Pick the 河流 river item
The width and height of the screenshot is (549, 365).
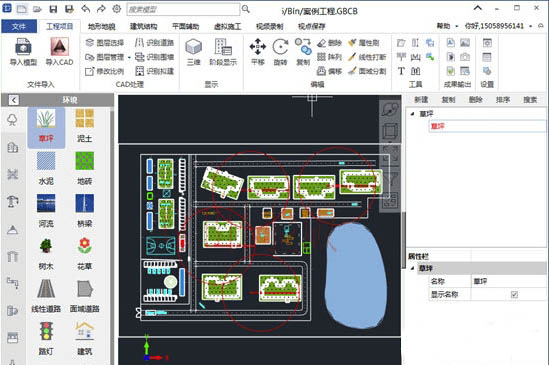(46, 211)
